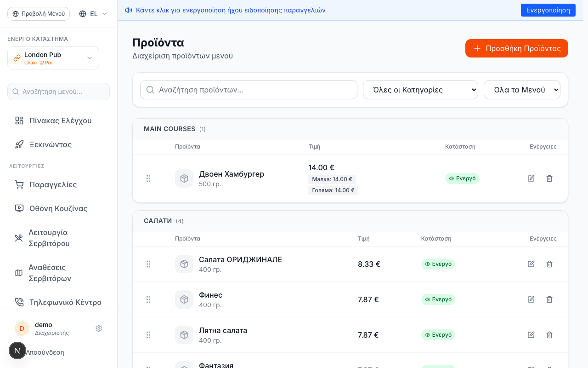The height and width of the screenshot is (368, 588).
Task: Toggle Ενεργό status of Двоен Хамбургер
Action: tap(462, 178)
